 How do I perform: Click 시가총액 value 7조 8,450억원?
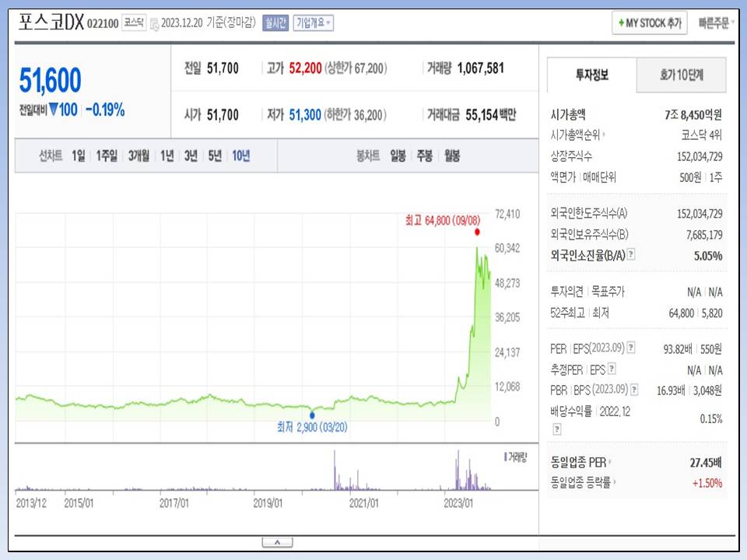coord(693,115)
